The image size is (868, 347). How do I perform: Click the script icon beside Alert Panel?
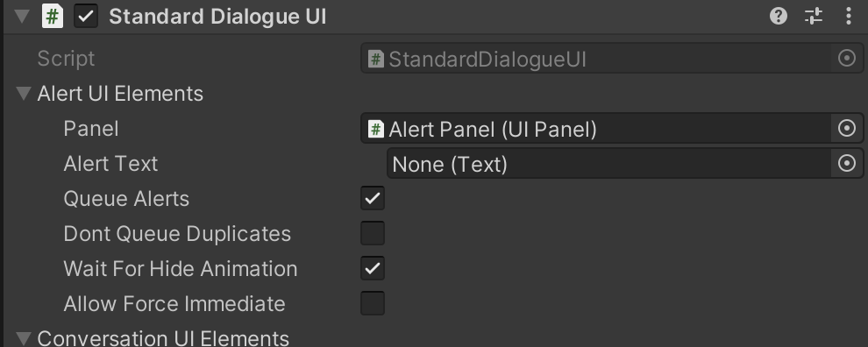[x=376, y=129]
